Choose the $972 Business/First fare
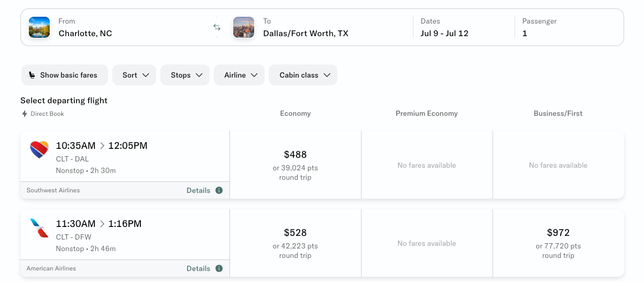The width and height of the screenshot is (644, 282). click(x=558, y=243)
